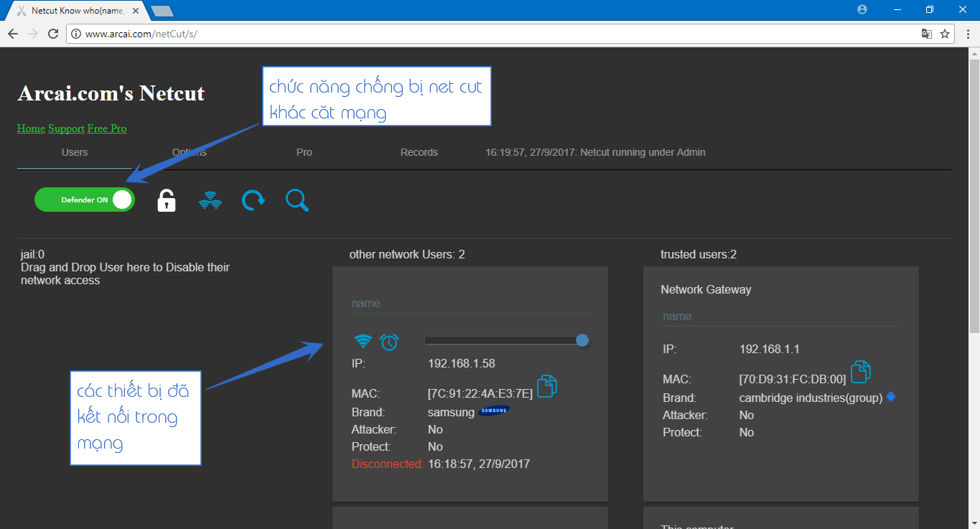
Task: Follow the Free Pro link
Action: [107, 128]
